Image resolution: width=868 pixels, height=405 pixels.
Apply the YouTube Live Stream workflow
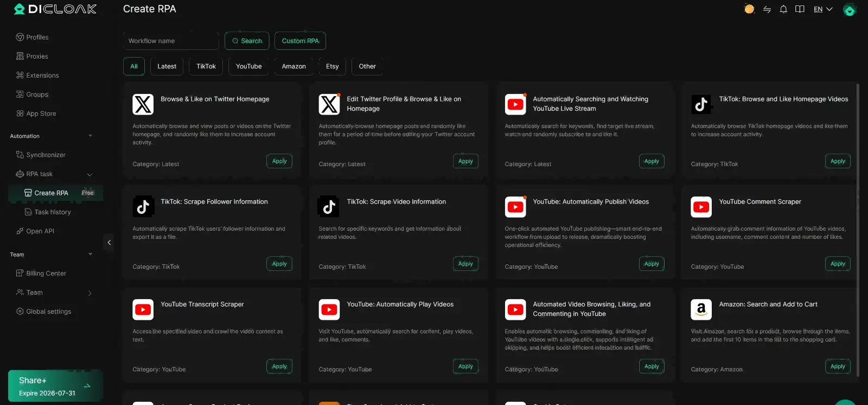652,161
